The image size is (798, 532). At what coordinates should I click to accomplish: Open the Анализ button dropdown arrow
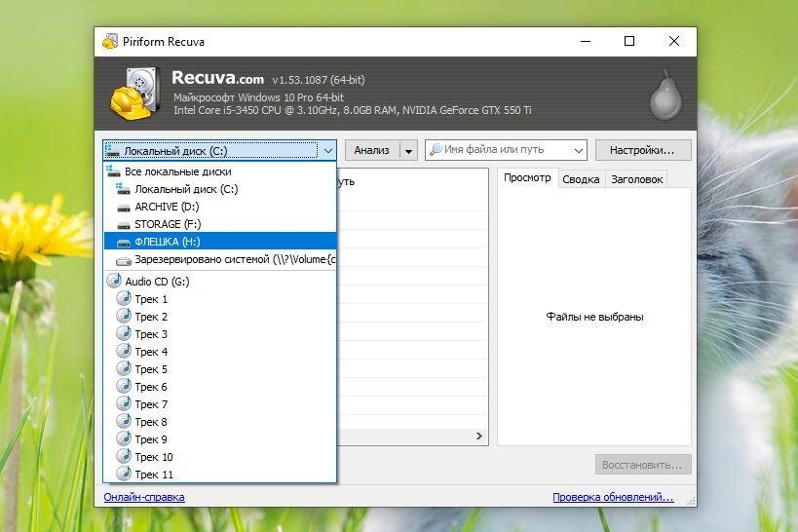click(408, 151)
